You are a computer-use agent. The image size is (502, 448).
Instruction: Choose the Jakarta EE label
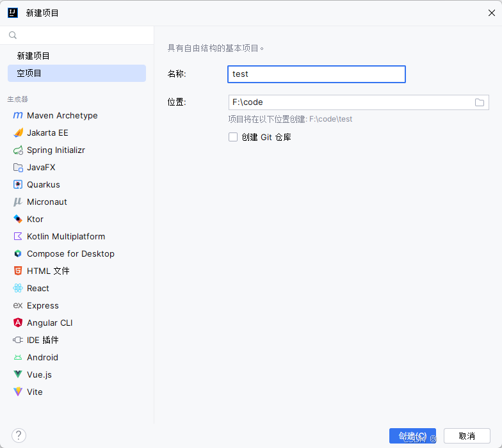(47, 132)
